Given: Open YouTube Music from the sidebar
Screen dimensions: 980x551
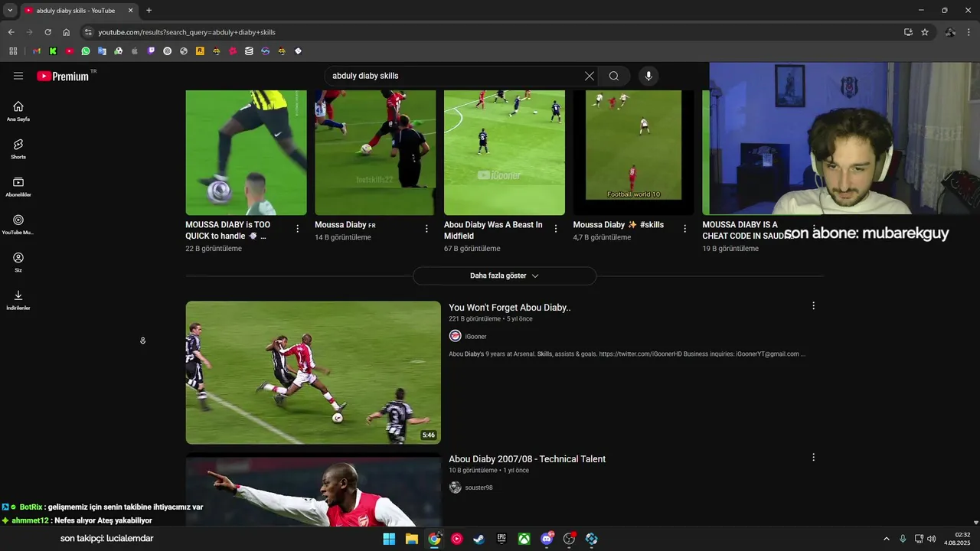Looking at the screenshot, I should [18, 224].
